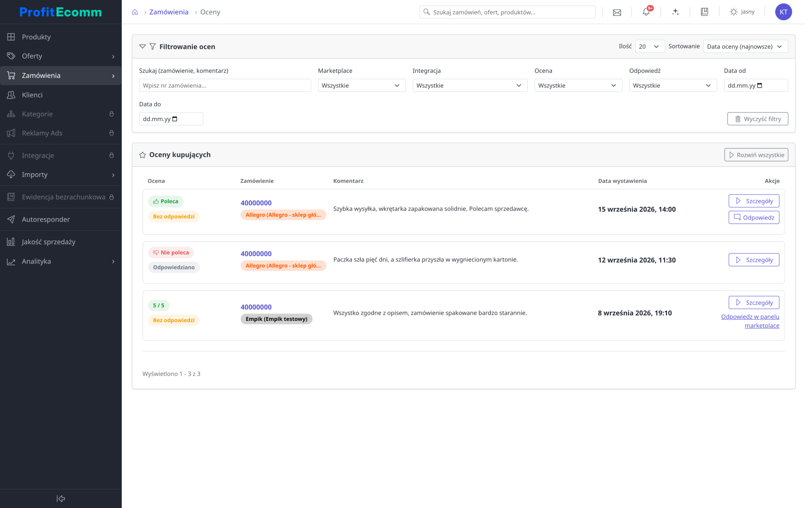Open calendar picker in Data do field
Viewport: 812px width, 508px height.
click(174, 119)
